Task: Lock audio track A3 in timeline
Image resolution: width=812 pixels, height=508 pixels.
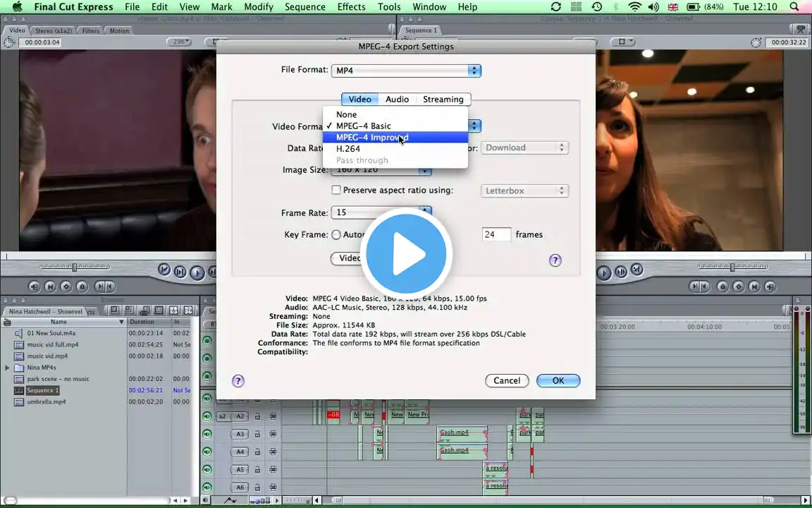Action: coord(257,435)
